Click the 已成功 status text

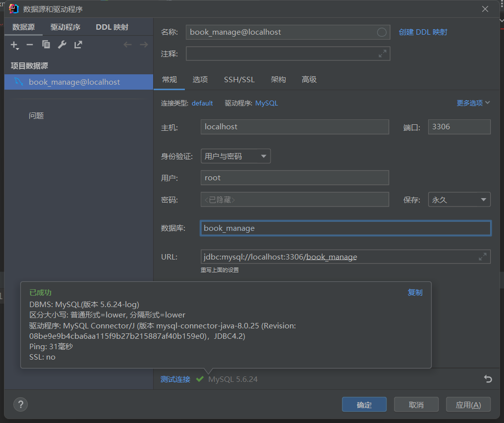pyautogui.click(x=40, y=292)
